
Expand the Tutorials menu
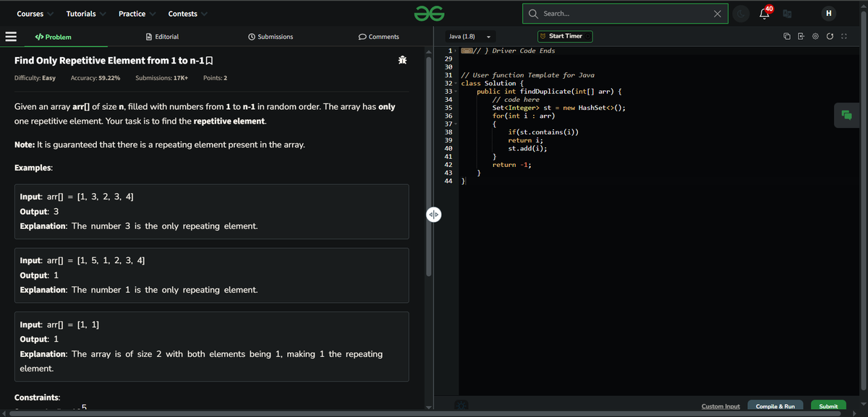[86, 14]
